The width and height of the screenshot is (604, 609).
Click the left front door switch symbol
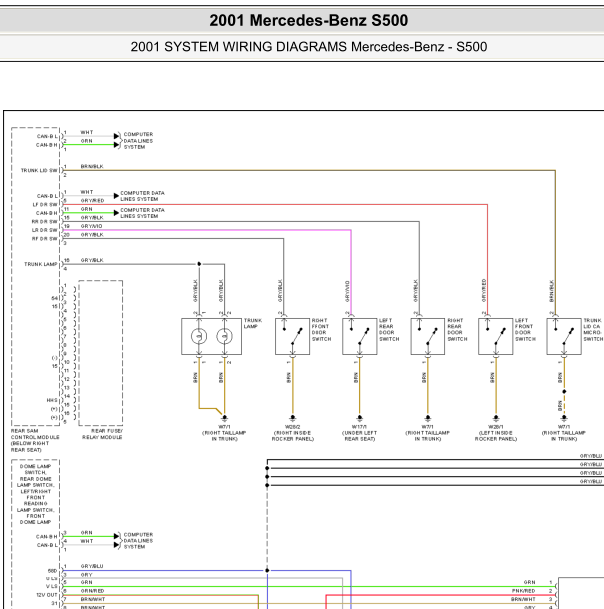click(496, 336)
